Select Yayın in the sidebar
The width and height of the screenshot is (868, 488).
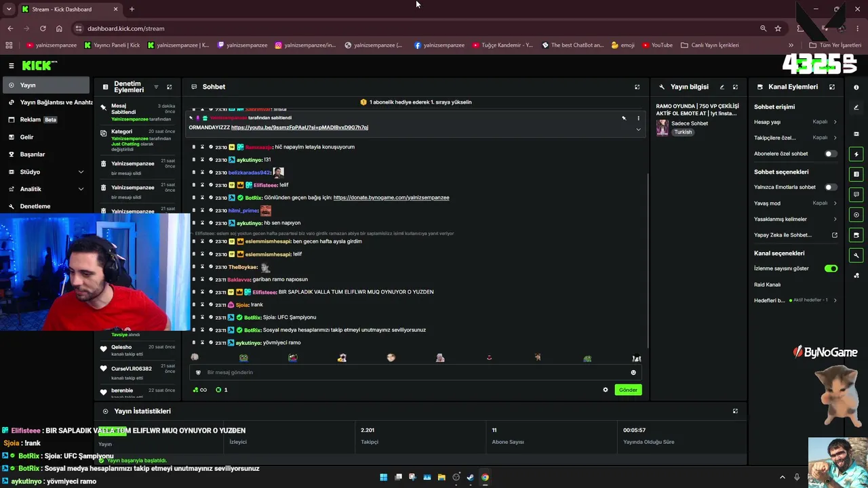pos(45,85)
